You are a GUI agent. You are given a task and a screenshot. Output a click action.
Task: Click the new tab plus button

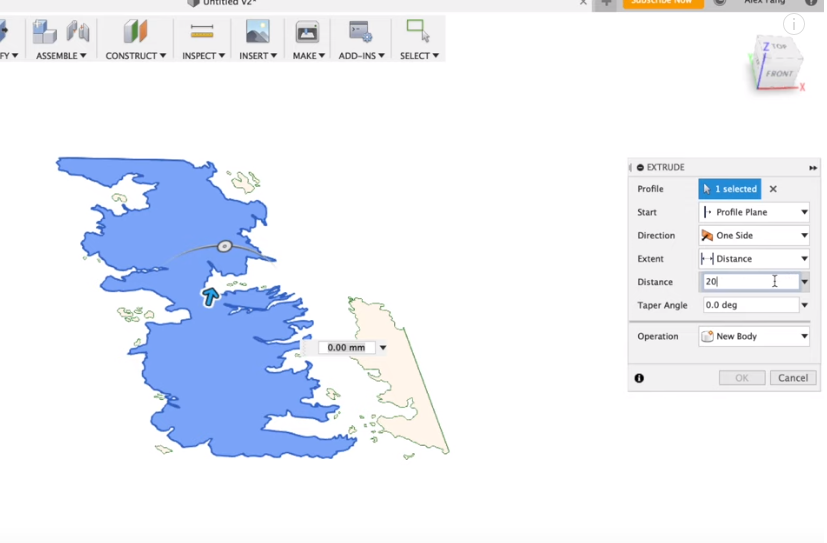click(x=606, y=3)
